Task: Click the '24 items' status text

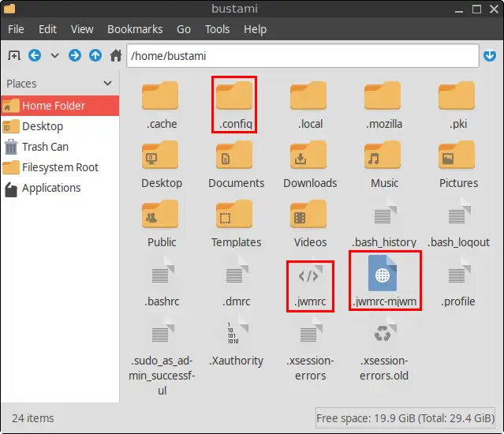Action: [33, 418]
